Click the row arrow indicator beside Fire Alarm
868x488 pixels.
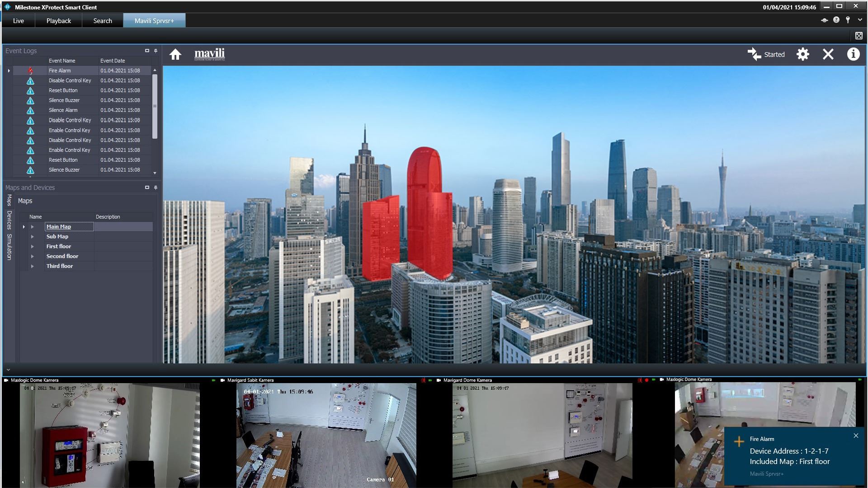pos(9,70)
